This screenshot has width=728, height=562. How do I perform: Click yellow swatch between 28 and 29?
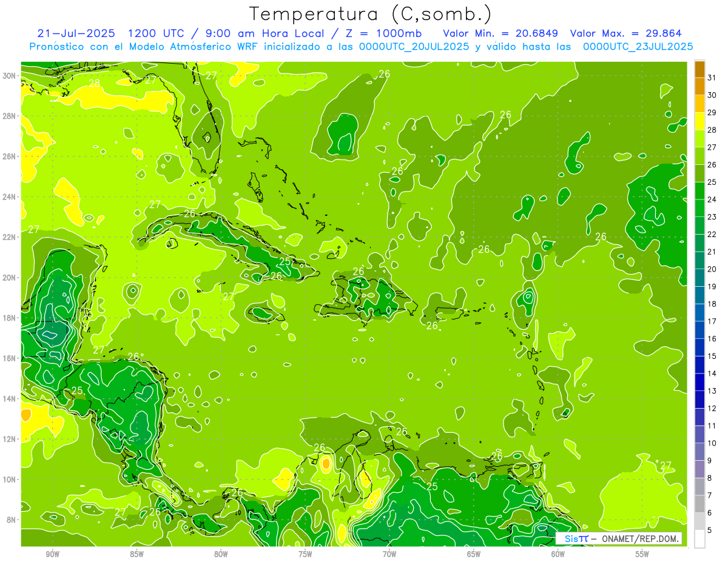pos(699,121)
